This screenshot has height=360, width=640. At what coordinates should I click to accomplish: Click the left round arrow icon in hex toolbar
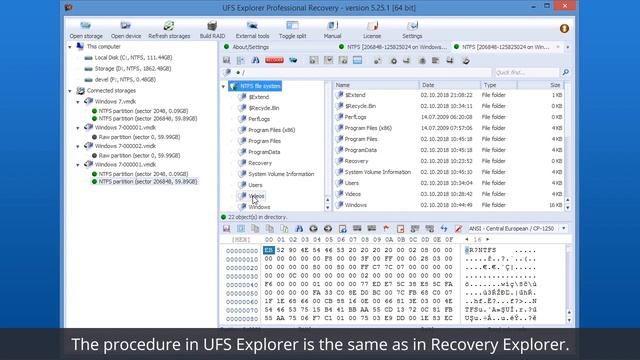pos(313,229)
